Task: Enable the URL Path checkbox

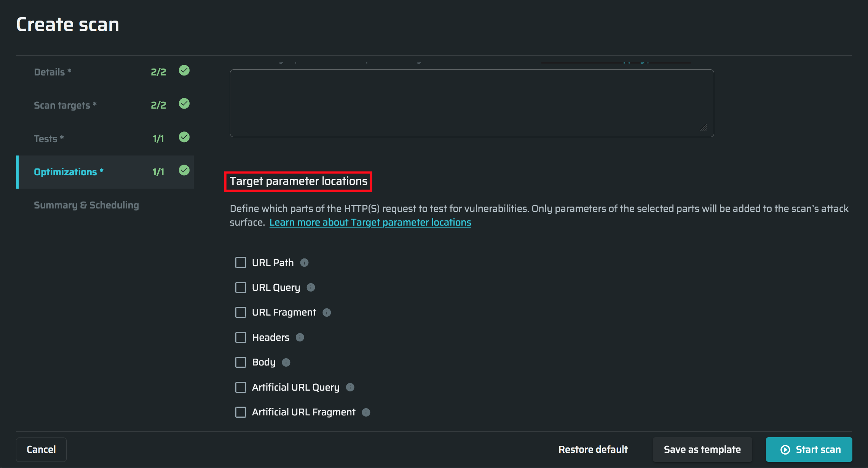Action: pos(241,263)
